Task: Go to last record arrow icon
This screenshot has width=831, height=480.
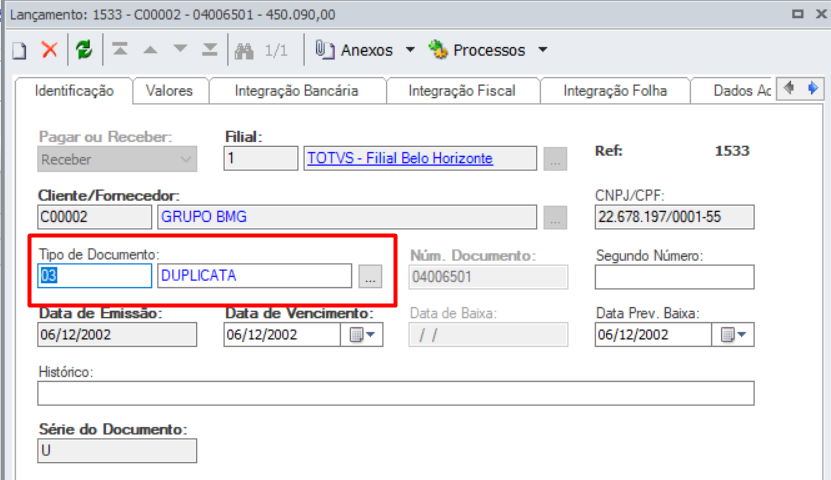Action: [x=210, y=49]
